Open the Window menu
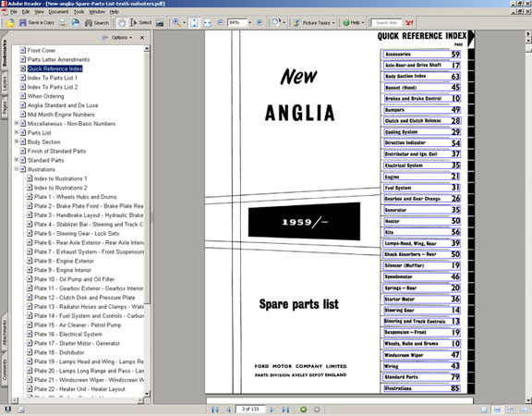This screenshot has width=532, height=416. pyautogui.click(x=97, y=11)
